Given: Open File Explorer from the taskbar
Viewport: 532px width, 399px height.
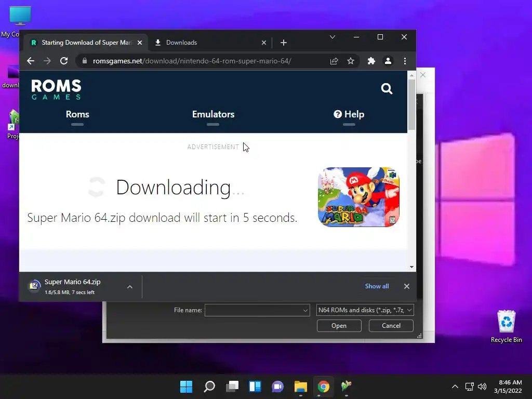Looking at the screenshot, I should tap(301, 387).
